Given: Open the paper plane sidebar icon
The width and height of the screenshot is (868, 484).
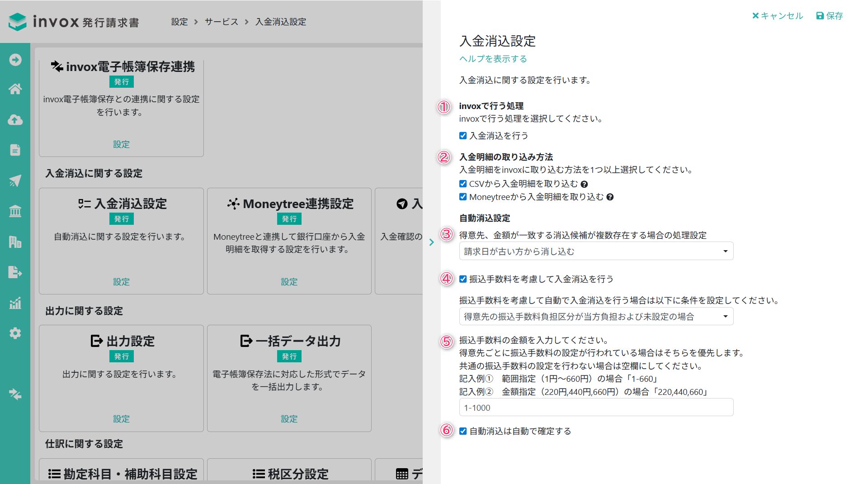Looking at the screenshot, I should [x=15, y=180].
